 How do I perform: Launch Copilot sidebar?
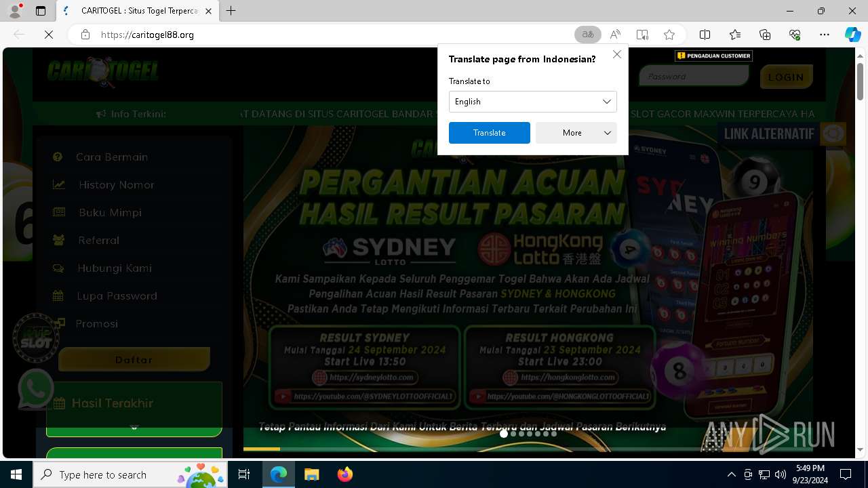point(852,35)
